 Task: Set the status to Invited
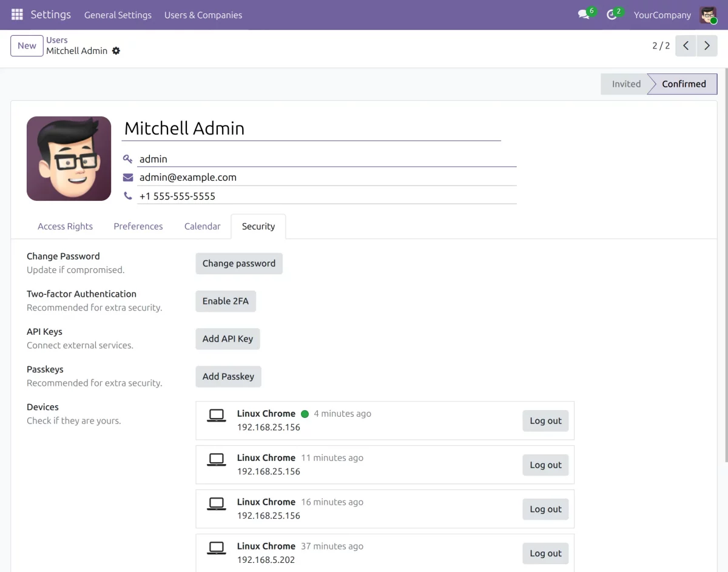click(625, 84)
